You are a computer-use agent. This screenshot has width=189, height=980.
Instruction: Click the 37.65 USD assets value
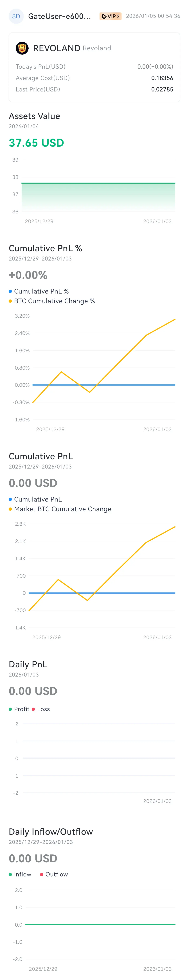pyautogui.click(x=36, y=143)
